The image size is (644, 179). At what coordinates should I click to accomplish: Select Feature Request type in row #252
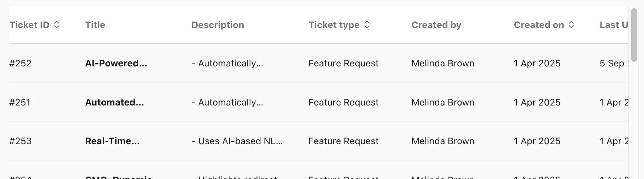(x=344, y=63)
